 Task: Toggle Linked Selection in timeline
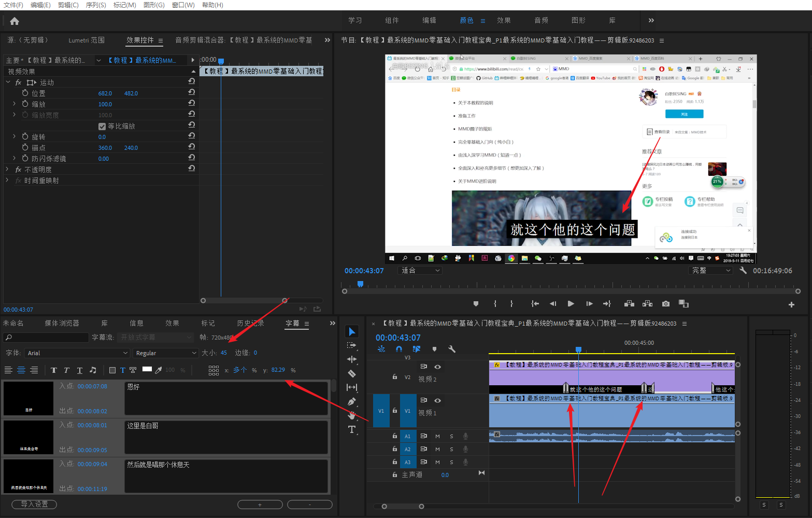coord(416,349)
